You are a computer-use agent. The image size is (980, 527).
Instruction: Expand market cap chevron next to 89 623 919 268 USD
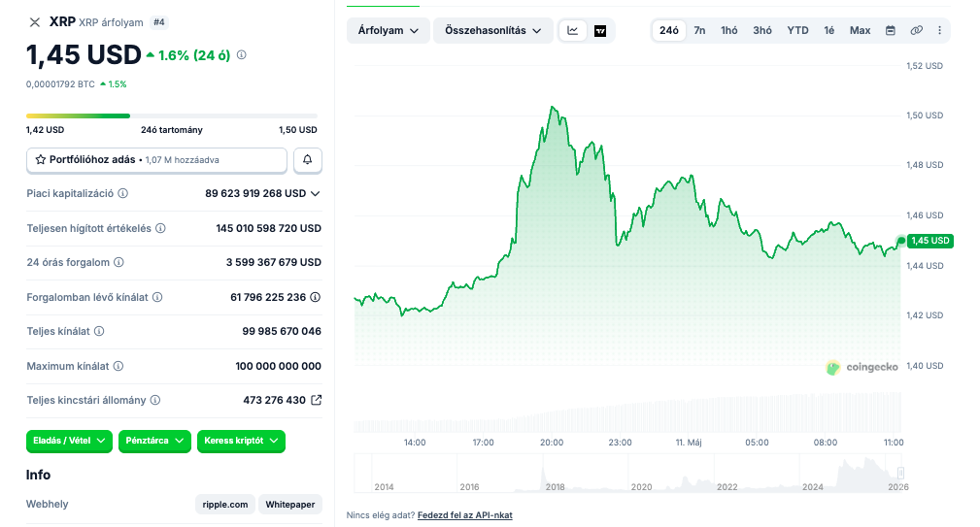316,193
